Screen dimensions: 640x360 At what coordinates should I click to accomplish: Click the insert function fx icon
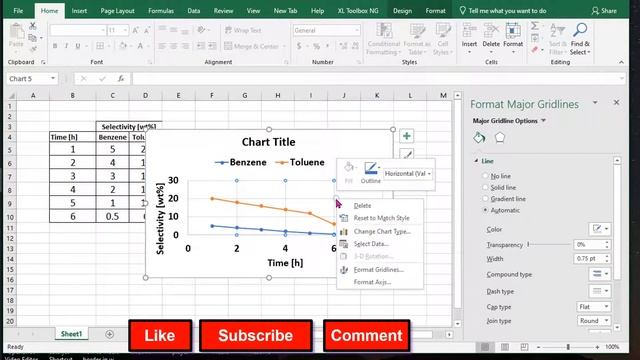[x=121, y=78]
